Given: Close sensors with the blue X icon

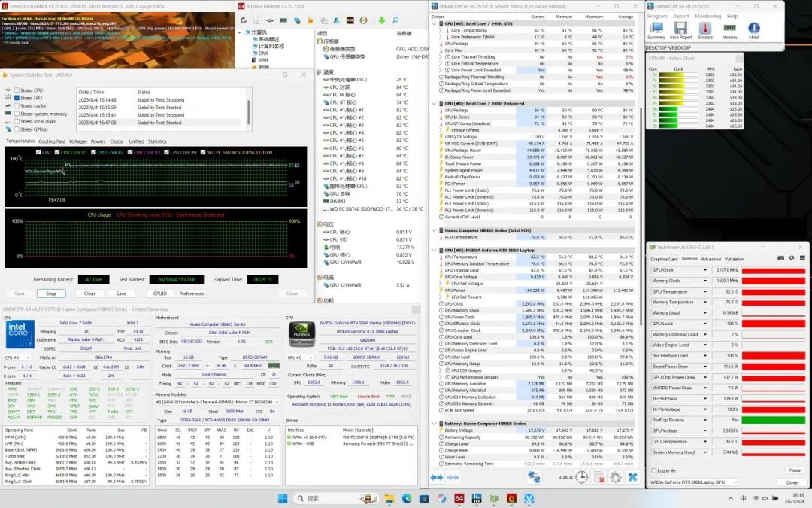Looking at the screenshot, I should pos(632,477).
